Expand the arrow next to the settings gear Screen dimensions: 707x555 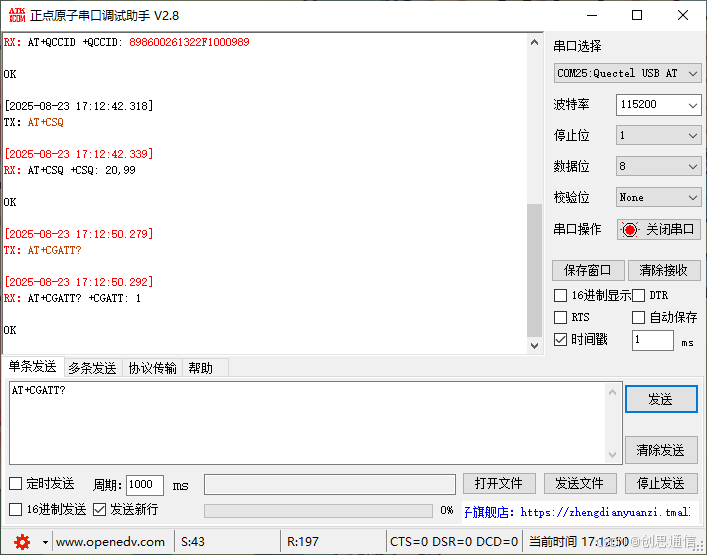45,542
